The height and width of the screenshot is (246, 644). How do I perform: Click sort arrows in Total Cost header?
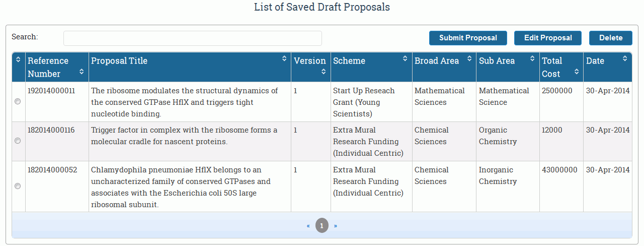[577, 72]
